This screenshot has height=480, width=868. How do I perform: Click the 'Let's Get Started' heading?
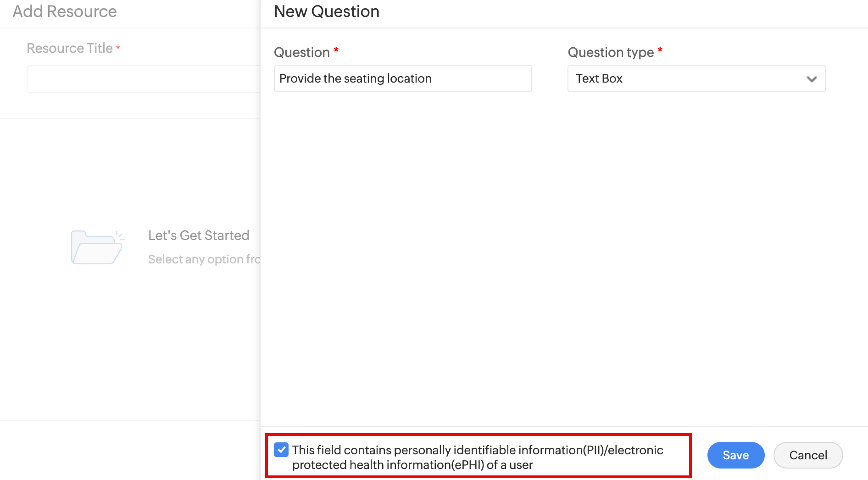(199, 235)
